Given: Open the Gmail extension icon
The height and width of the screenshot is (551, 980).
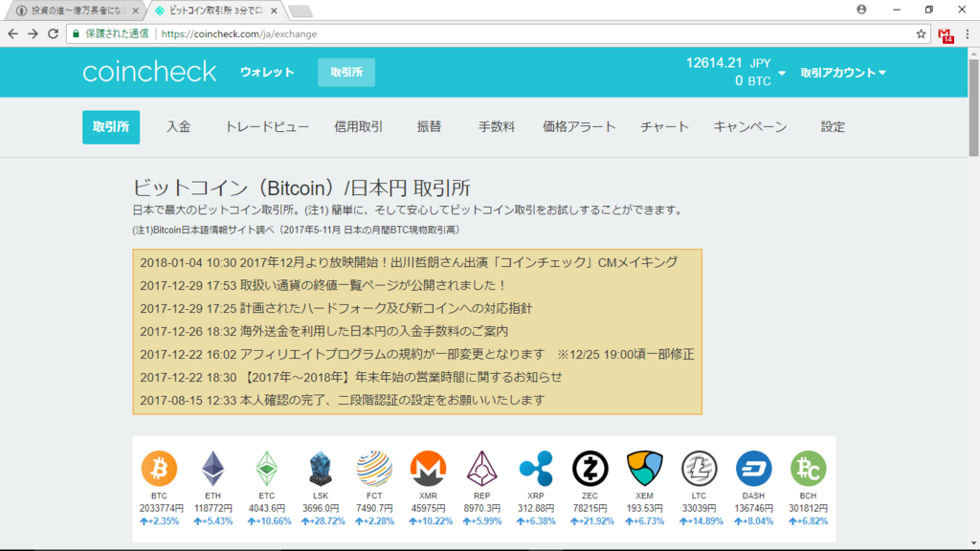Looking at the screenshot, I should (x=946, y=35).
